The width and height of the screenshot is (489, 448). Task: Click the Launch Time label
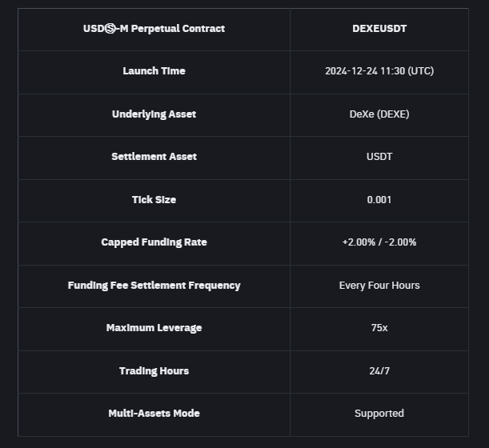154,71
